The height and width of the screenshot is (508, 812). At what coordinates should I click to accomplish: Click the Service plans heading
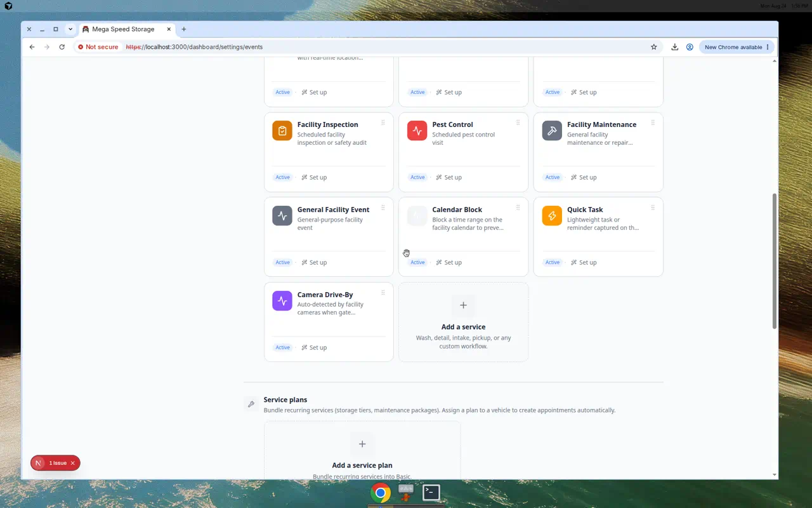285,399
